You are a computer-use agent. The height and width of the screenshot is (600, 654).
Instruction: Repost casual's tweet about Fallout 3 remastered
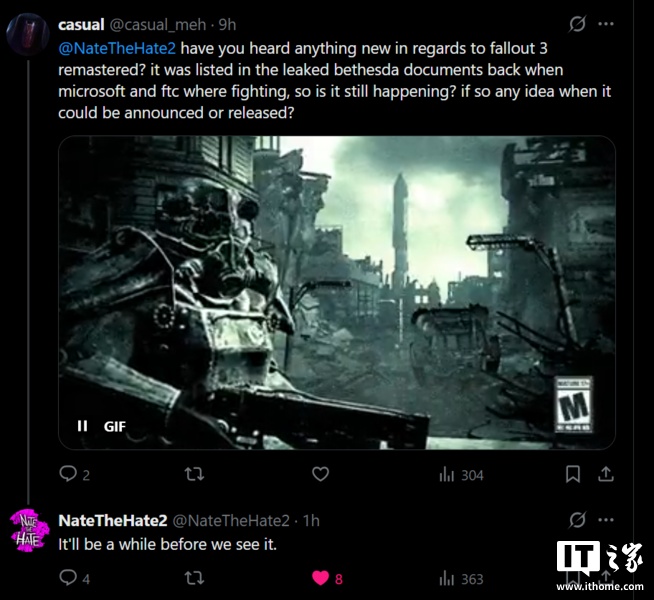194,474
